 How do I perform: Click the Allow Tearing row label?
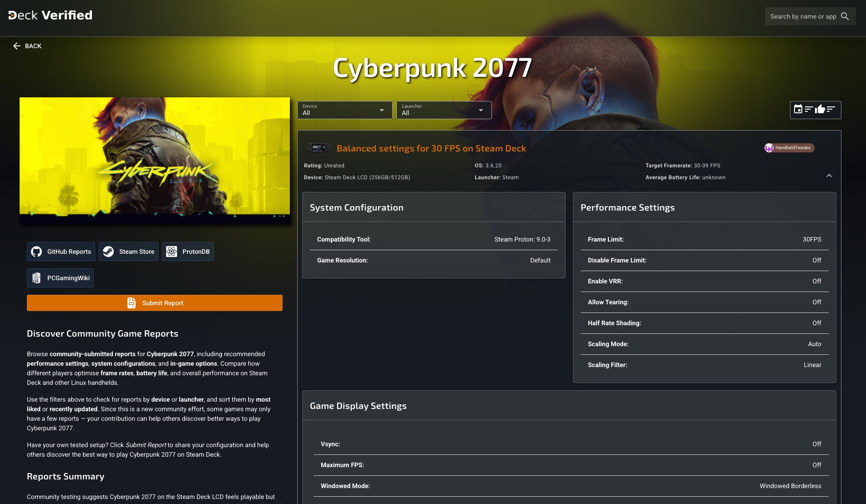pos(608,302)
